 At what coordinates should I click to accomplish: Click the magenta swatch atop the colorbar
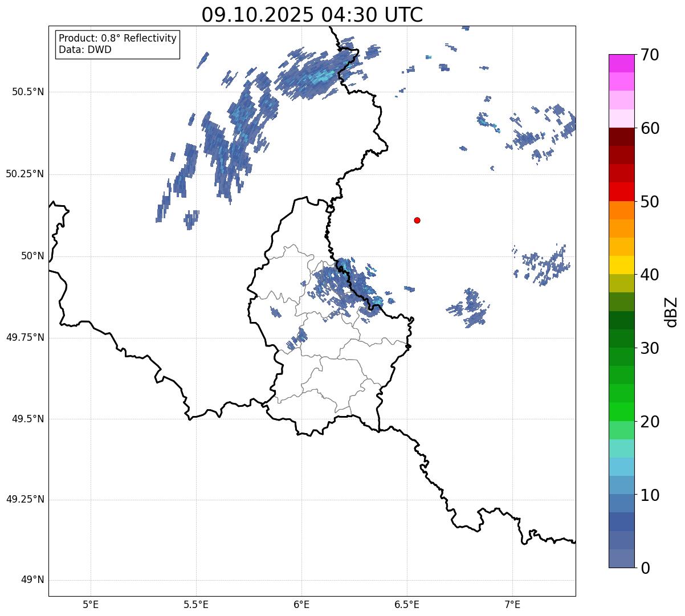click(x=622, y=63)
